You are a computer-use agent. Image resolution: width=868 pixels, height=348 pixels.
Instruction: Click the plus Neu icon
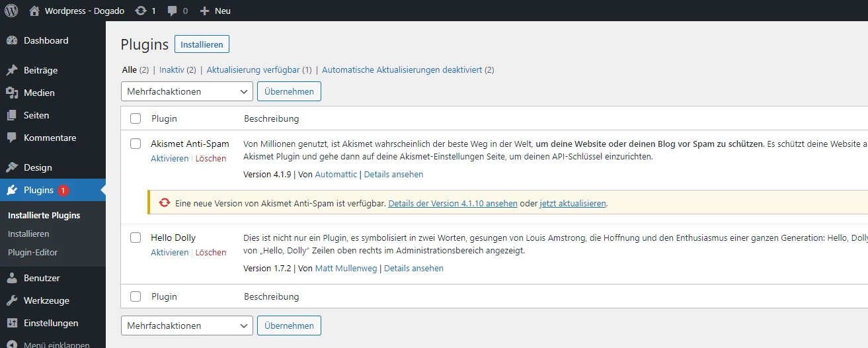(204, 11)
